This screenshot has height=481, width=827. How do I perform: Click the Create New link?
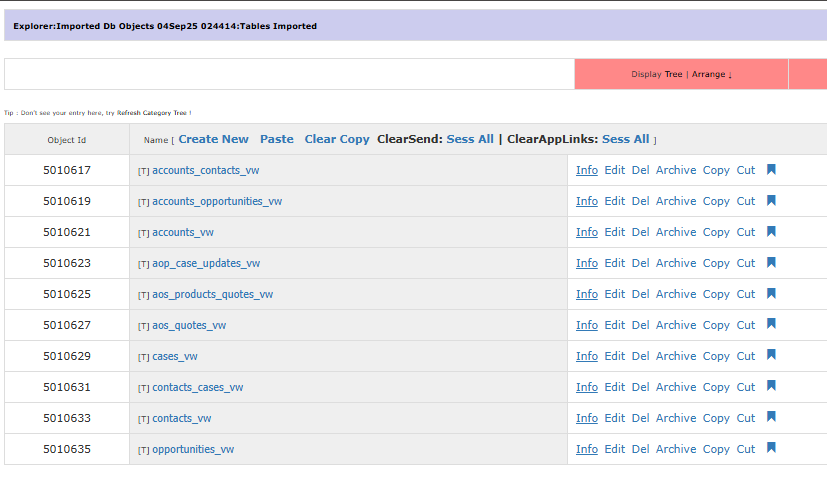tap(213, 139)
